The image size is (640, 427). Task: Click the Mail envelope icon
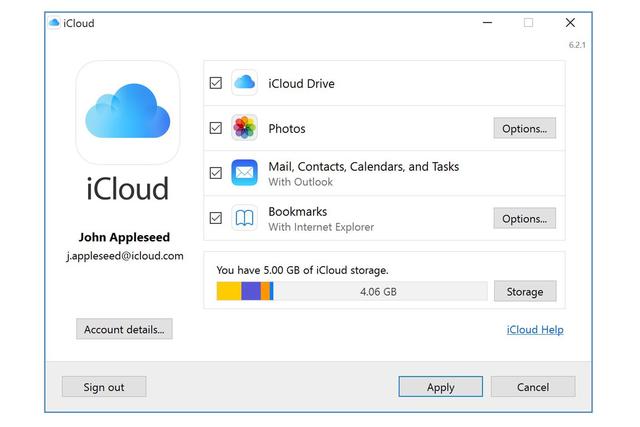245,173
